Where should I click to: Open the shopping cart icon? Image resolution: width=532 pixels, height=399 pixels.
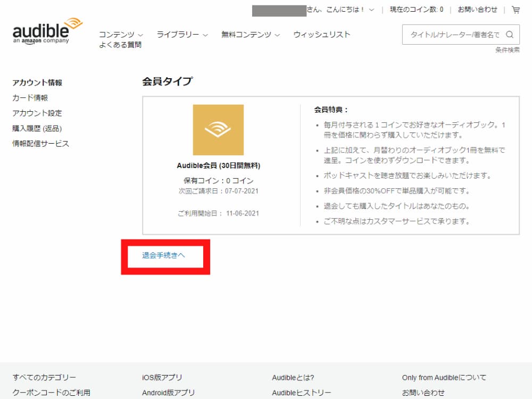click(x=516, y=10)
